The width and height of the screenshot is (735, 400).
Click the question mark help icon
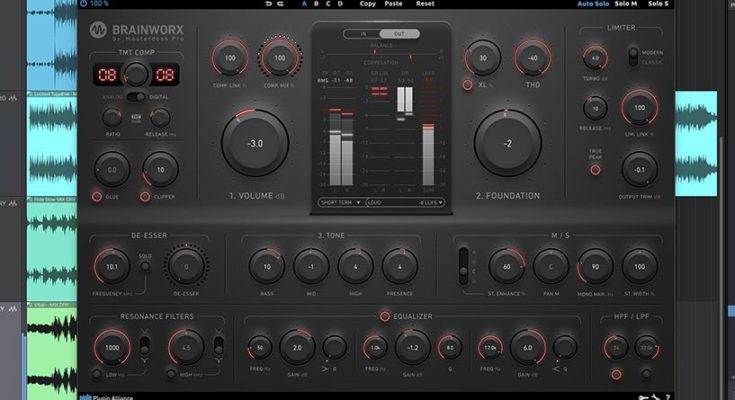pyautogui.click(x=667, y=396)
